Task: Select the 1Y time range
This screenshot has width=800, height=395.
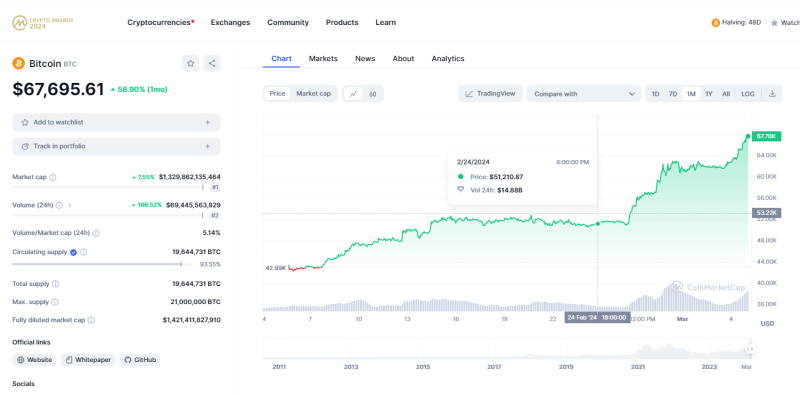Action: click(x=709, y=94)
